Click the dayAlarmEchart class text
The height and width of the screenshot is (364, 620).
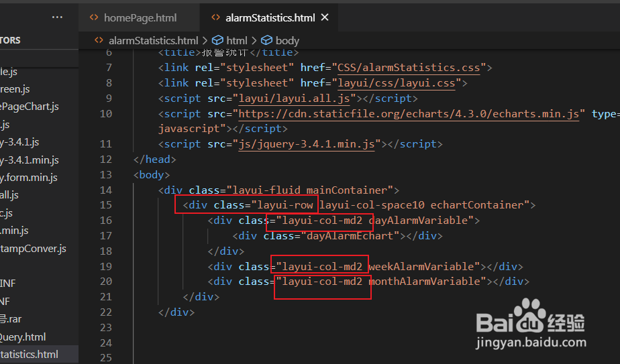(x=350, y=236)
